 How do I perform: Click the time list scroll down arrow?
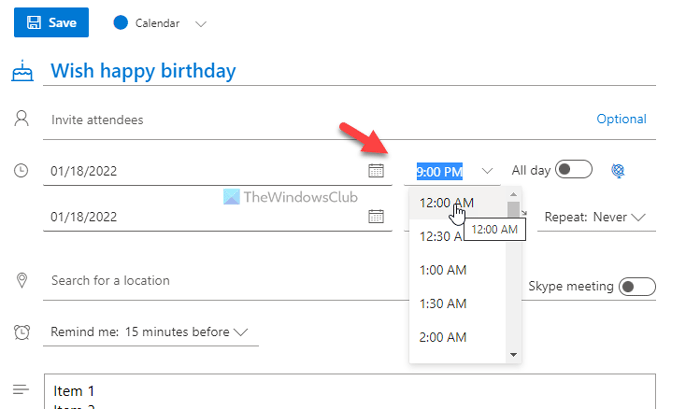tap(514, 354)
